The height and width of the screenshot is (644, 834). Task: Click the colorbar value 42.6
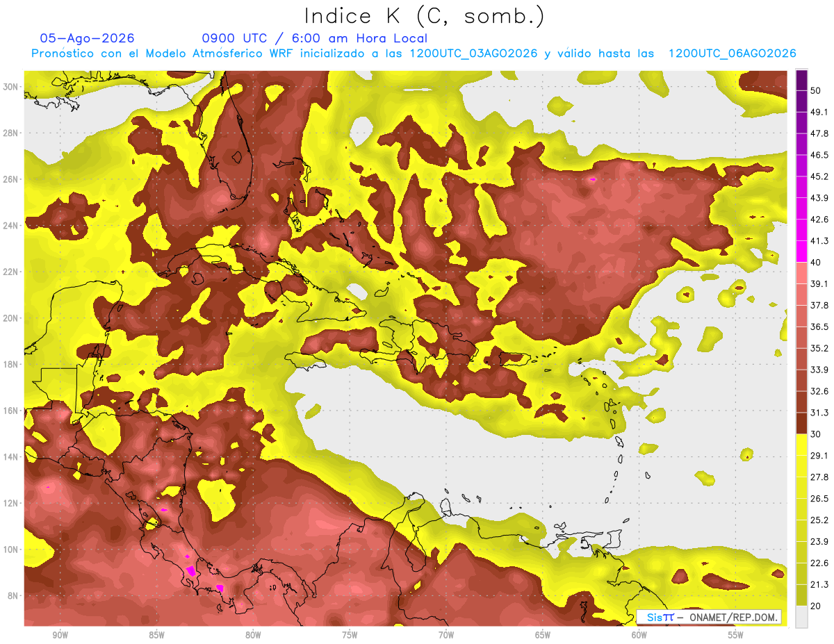coord(820,220)
